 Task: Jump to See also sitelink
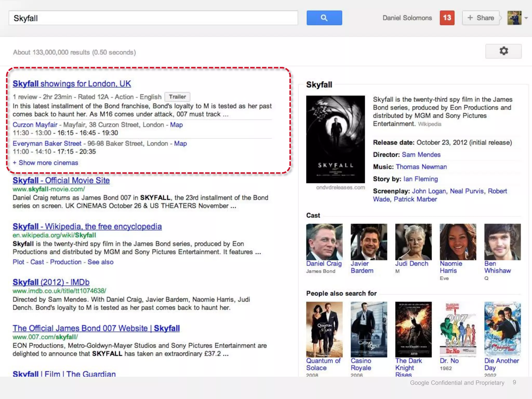tap(101, 262)
